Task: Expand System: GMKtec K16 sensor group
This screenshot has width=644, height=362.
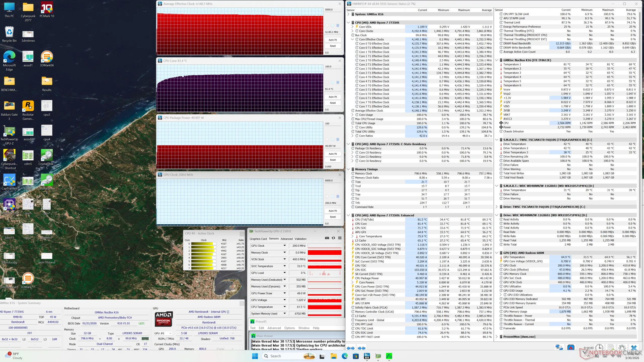Action: (348, 14)
